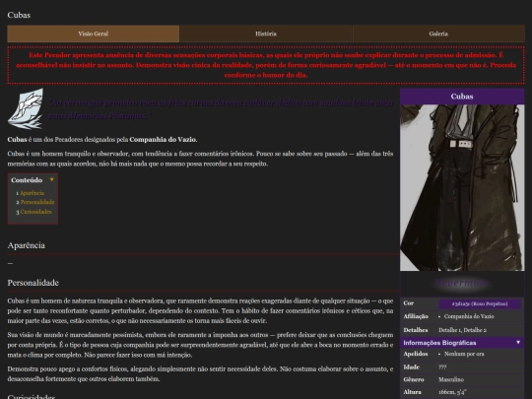The image size is (532, 399).
Task: Click the Masculino Gênero value
Action: point(451,379)
